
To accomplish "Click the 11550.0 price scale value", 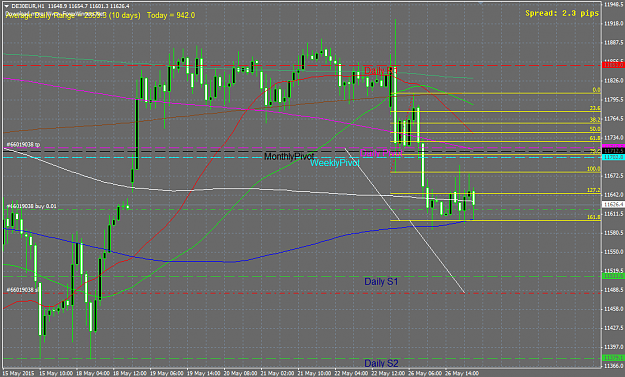I will click(614, 252).
